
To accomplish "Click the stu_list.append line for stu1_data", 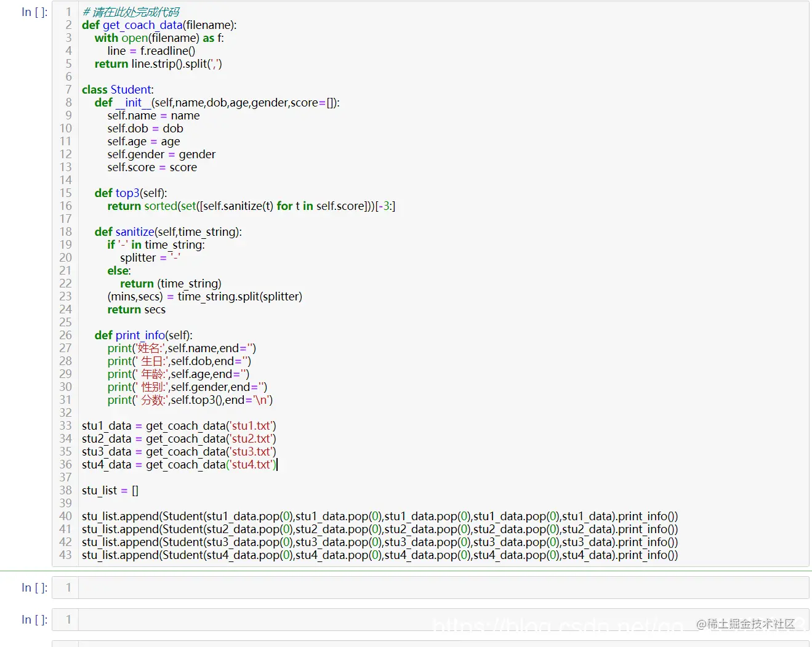I will 380,516.
